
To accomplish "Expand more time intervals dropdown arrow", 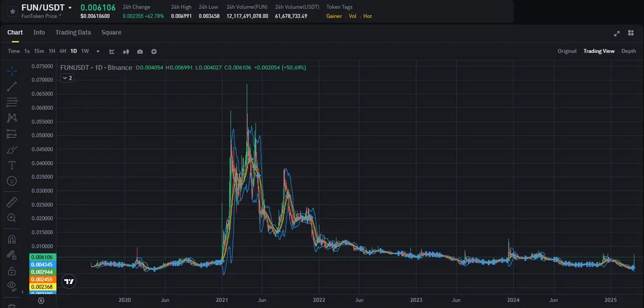I will [x=98, y=52].
